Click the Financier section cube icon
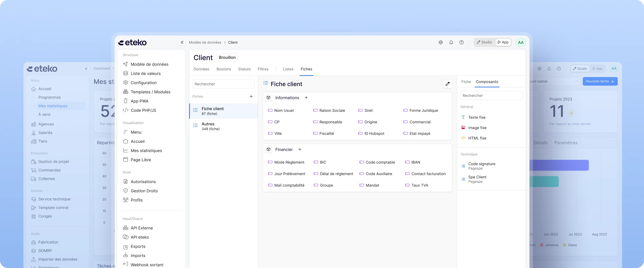Image resolution: width=644 pixels, height=268 pixels. pyautogui.click(x=269, y=149)
